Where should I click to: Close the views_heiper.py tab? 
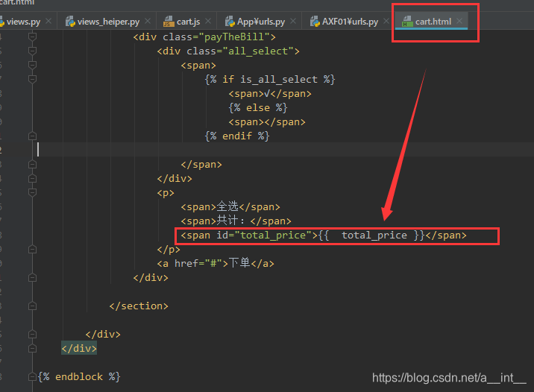tap(148, 21)
